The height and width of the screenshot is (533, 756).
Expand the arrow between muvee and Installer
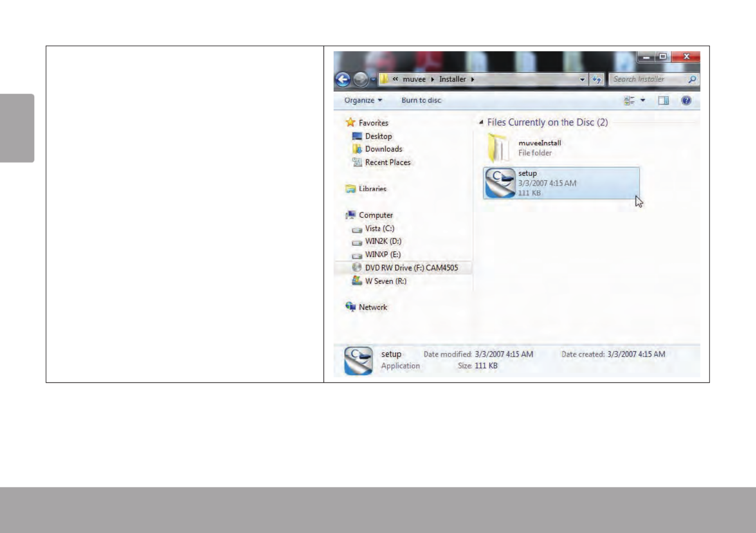point(432,79)
